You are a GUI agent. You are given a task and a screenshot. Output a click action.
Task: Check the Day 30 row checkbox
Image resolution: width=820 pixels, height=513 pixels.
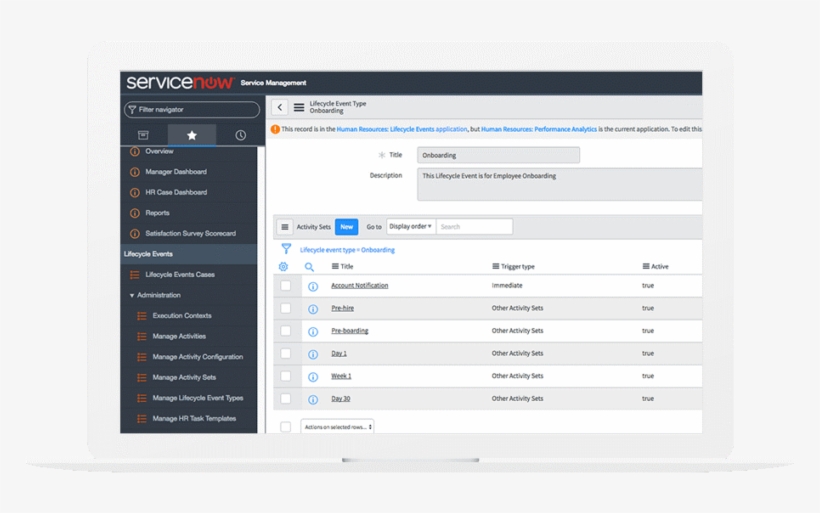(286, 398)
